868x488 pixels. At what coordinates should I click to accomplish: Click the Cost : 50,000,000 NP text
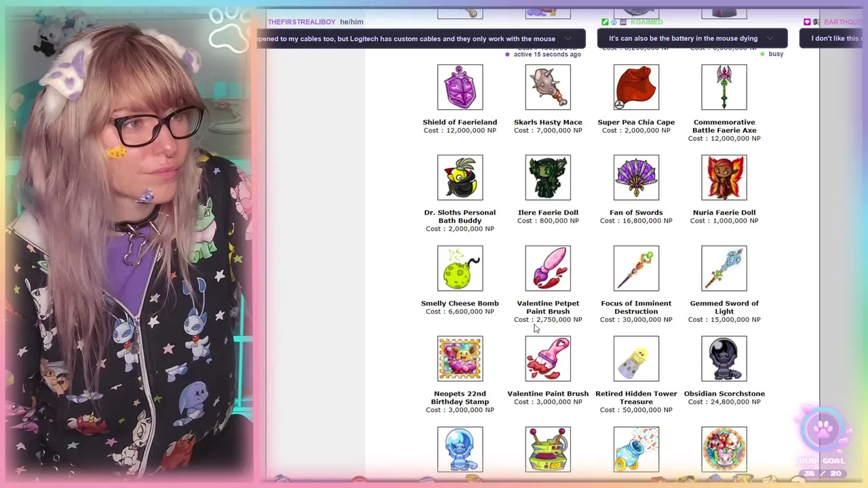(636, 409)
